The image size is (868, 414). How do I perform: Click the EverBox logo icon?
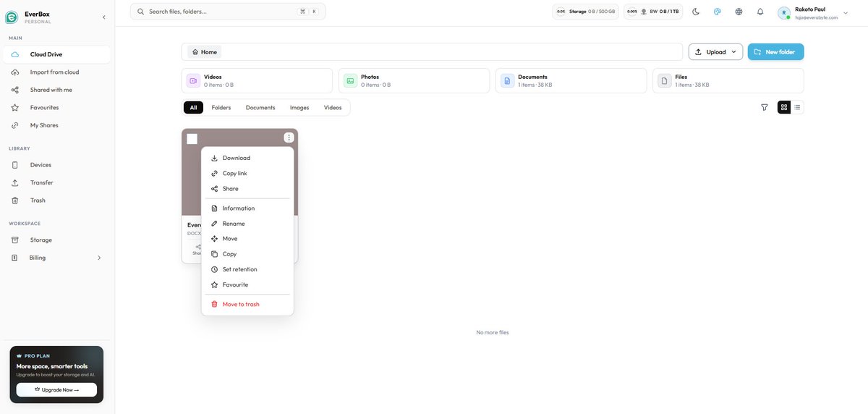[12, 17]
